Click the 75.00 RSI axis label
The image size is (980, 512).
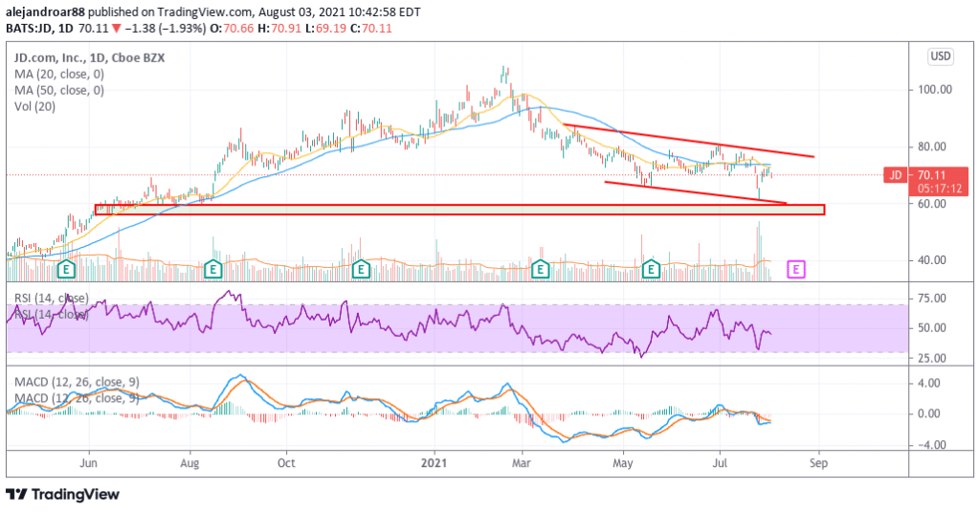(931, 299)
